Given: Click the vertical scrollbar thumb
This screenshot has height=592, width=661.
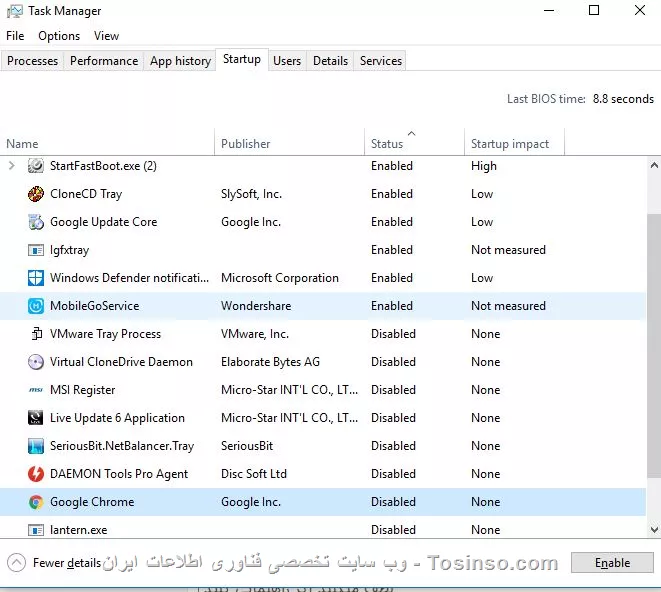Looking at the screenshot, I should [654, 346].
